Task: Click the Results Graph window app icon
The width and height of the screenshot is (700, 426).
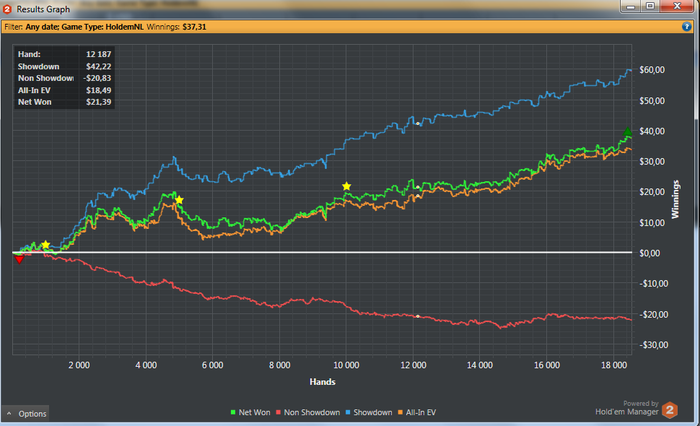Action: click(7, 9)
